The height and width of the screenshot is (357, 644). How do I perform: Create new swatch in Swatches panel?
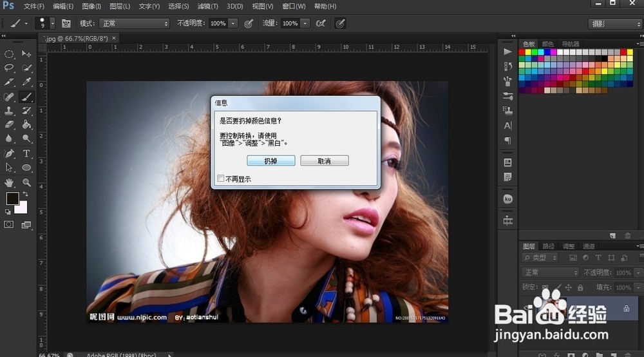(612, 235)
